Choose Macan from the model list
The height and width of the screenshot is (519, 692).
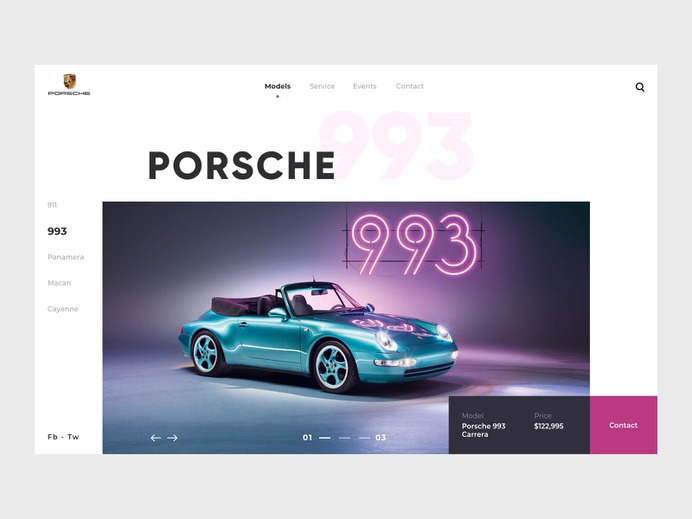[x=59, y=283]
